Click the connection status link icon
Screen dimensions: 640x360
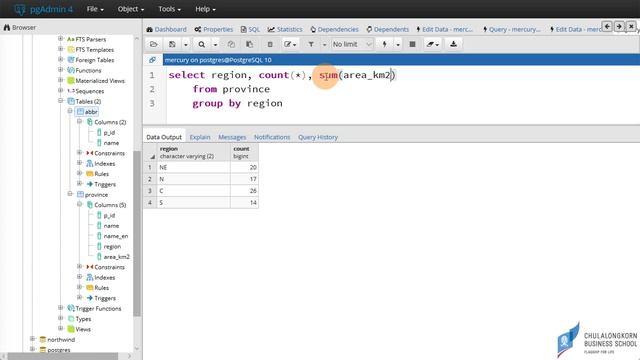point(152,60)
